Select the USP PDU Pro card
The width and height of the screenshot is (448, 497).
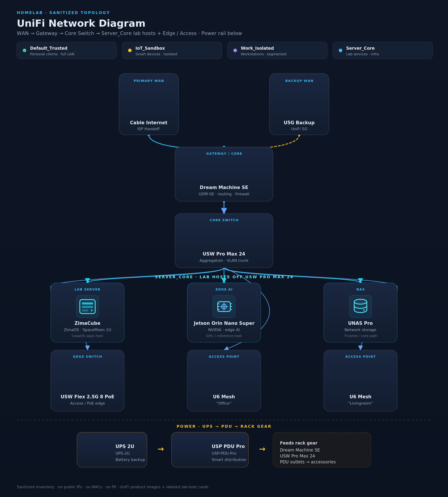(x=210, y=450)
